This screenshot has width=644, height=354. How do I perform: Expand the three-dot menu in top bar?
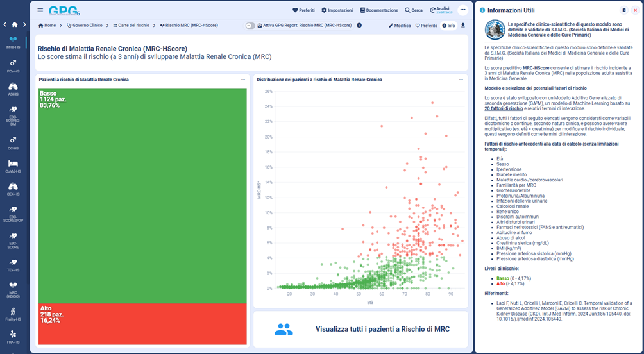pyautogui.click(x=462, y=10)
